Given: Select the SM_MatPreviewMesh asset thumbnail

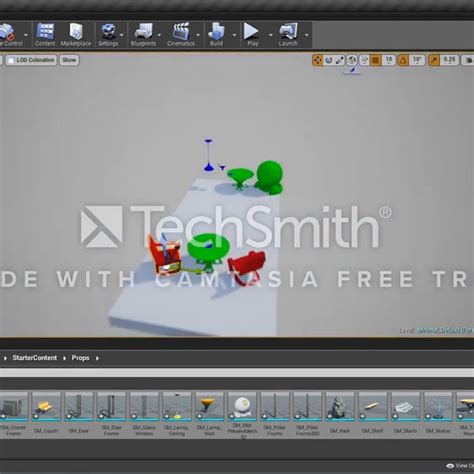Looking at the screenshot, I should tap(242, 406).
